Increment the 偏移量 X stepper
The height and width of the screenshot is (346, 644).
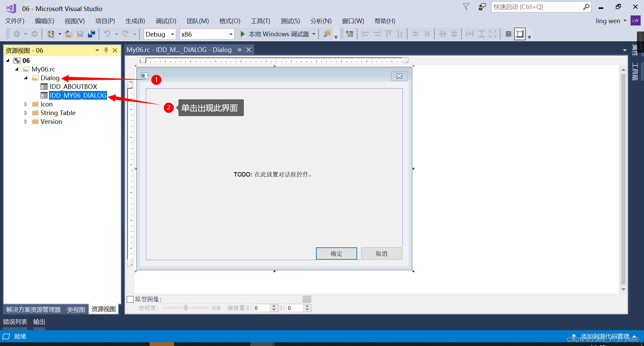274,306
